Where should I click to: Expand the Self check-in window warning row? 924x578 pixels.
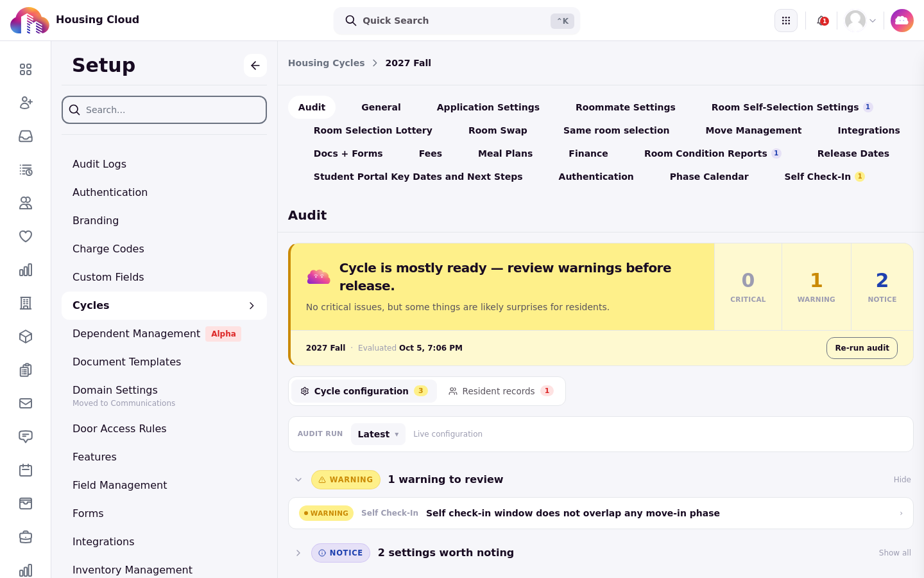[601, 513]
